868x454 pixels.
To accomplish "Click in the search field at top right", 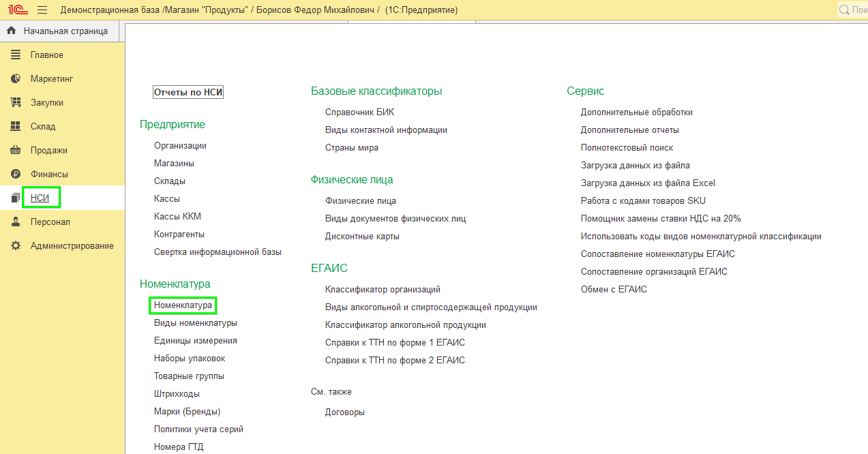I will point(852,10).
